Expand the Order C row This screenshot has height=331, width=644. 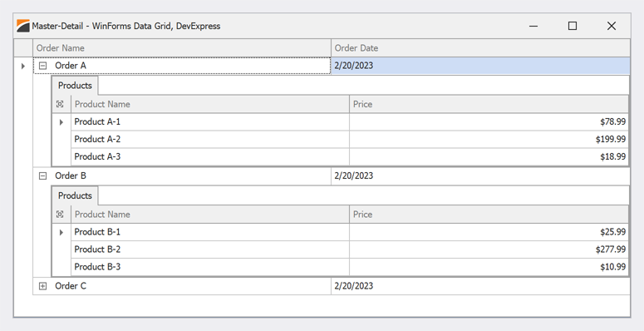42,286
